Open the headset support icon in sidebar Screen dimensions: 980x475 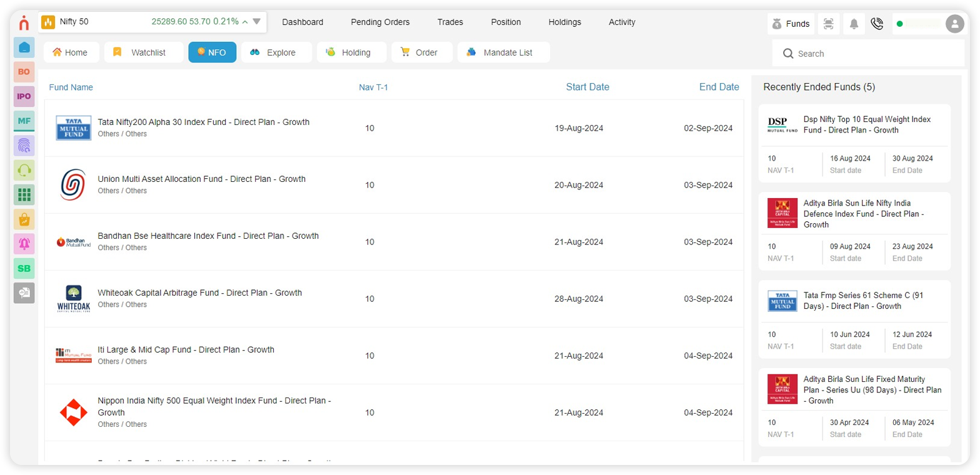point(24,170)
